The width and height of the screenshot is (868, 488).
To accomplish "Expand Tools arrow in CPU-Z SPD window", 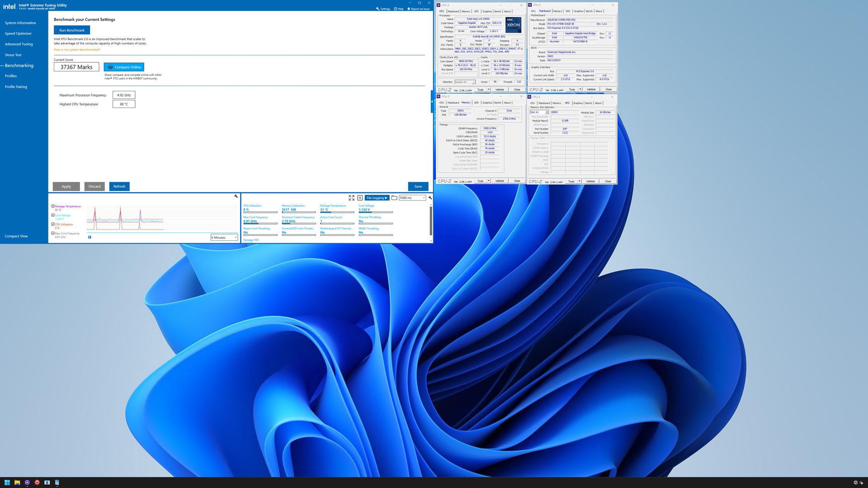I will 580,181.
